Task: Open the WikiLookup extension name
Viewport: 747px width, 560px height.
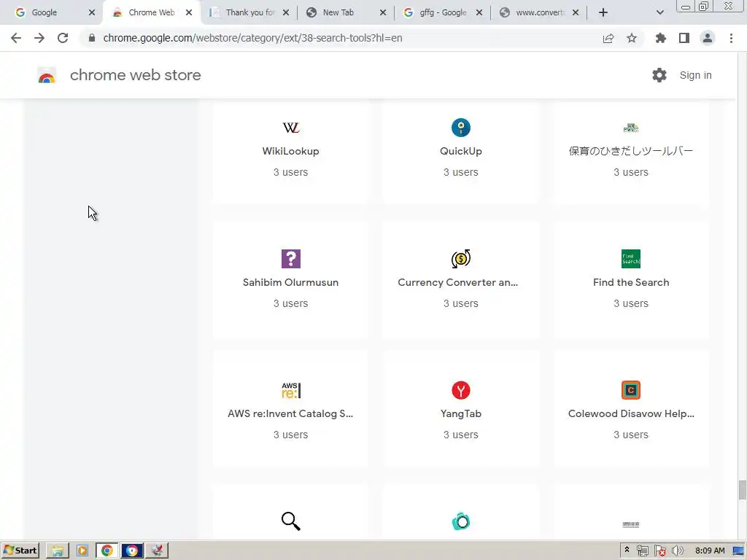Action: pyautogui.click(x=290, y=151)
